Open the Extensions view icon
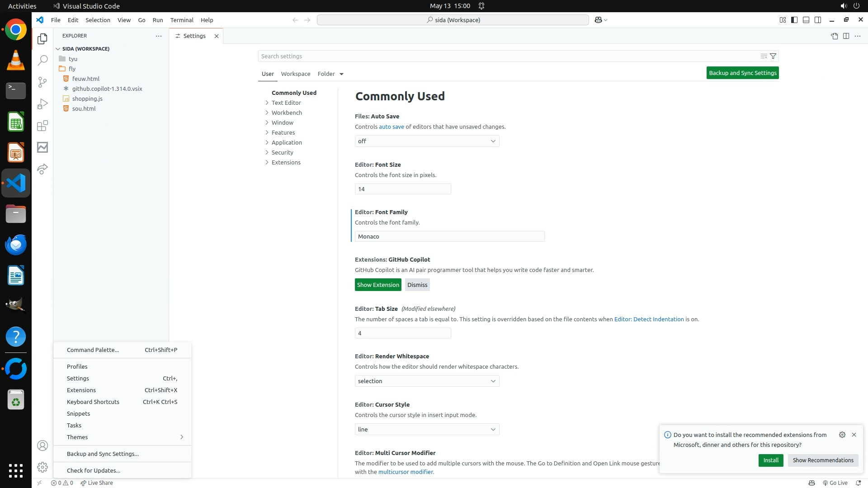868x488 pixels. point(42,126)
